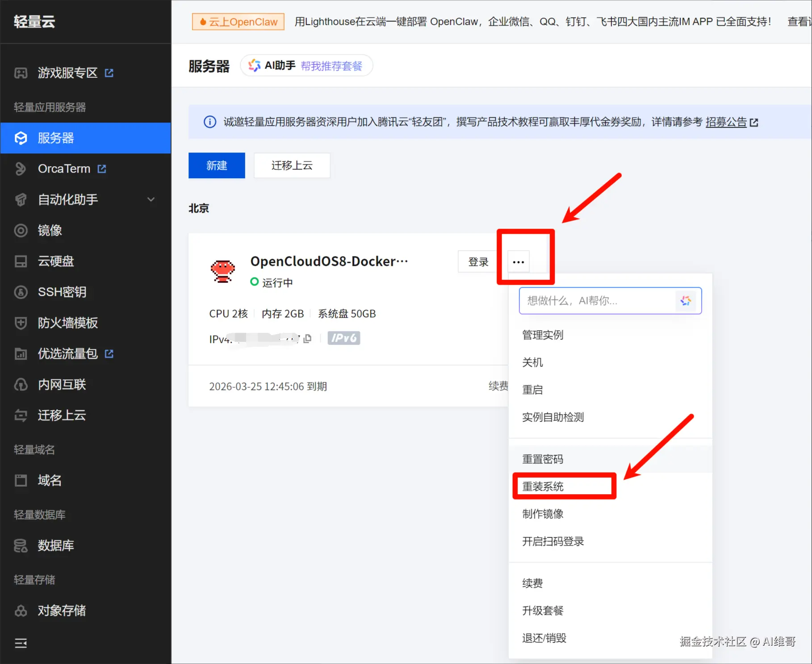Click the 镜像 disc icon
Screen dimensions: 812x664
pos(21,231)
